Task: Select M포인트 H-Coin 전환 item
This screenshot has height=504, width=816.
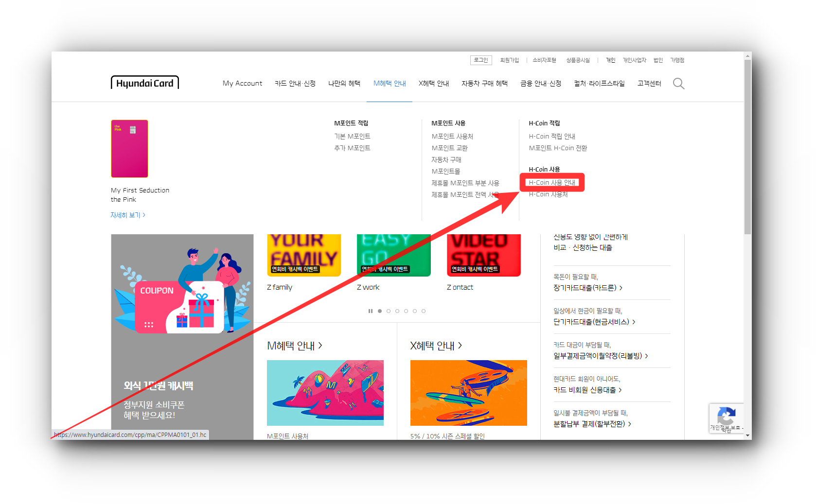Action: (x=558, y=148)
